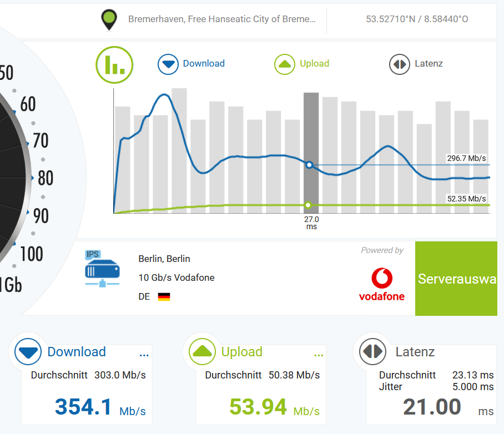Image resolution: width=504 pixels, height=434 pixels.
Task: Open the Upload card options via its ellipsis
Action: [x=319, y=355]
